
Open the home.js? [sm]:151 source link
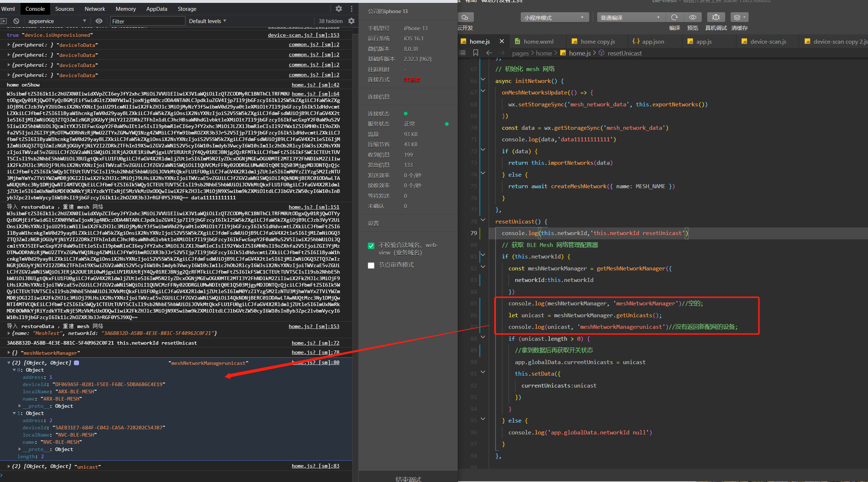(314, 207)
